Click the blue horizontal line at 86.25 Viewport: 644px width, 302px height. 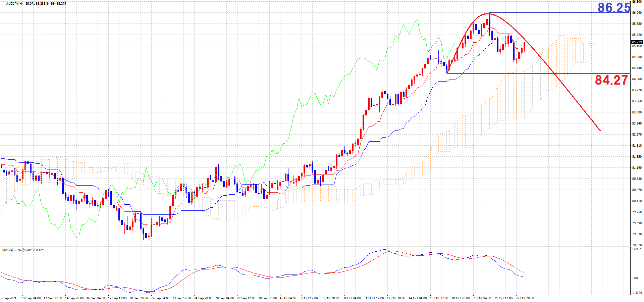[543, 13]
